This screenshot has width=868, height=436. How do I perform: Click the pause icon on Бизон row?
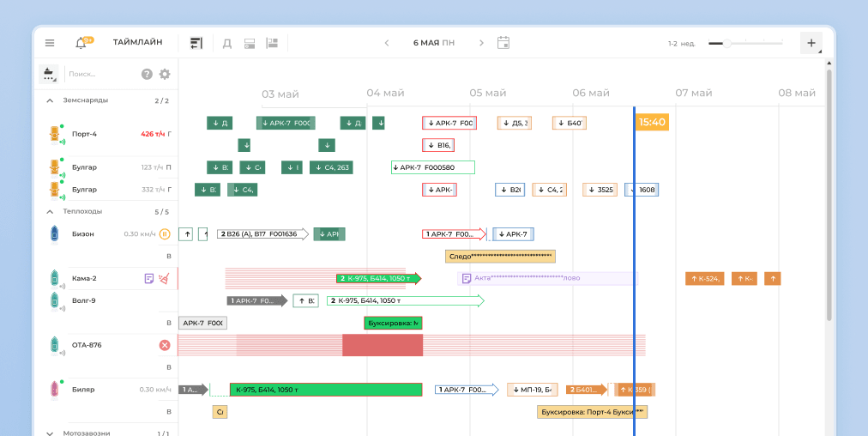165,233
